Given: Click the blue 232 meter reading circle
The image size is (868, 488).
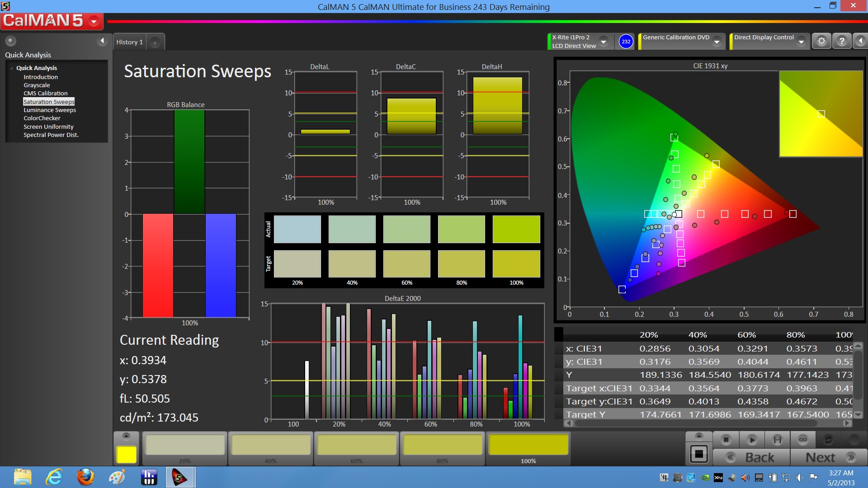Looking at the screenshot, I should 626,42.
